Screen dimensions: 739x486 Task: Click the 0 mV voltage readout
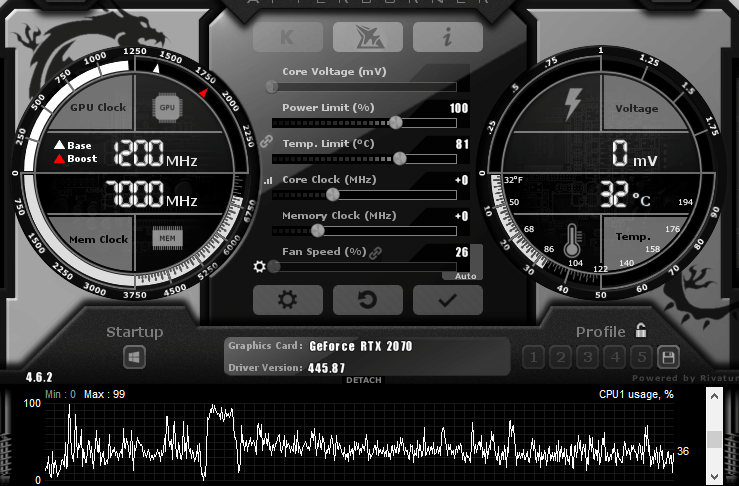point(634,154)
